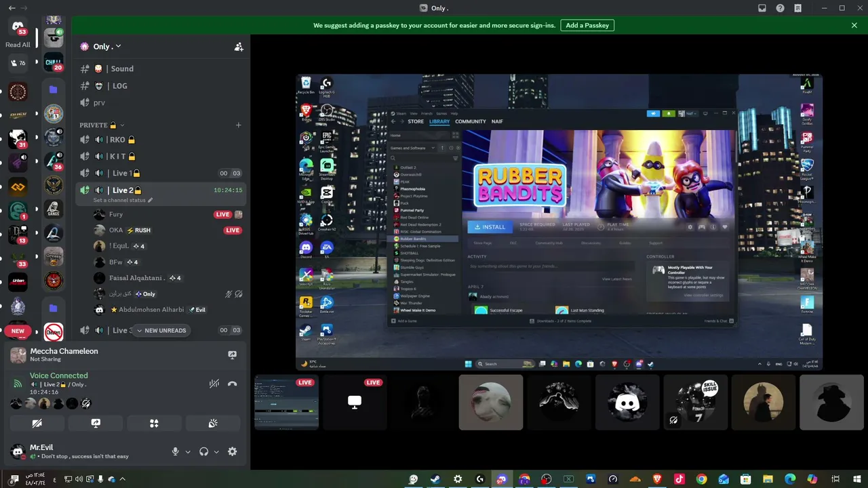
Task: Watch Fury's LIVE stream badge
Action: click(222, 215)
